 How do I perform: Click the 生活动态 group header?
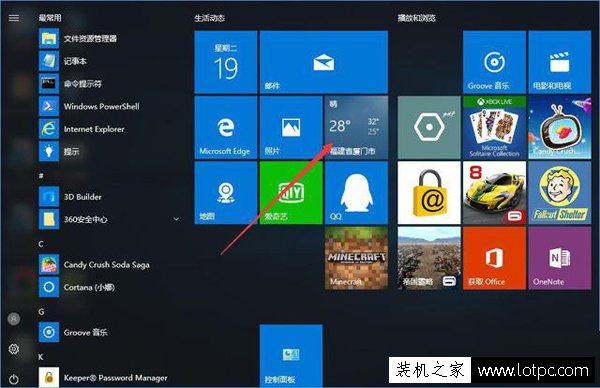(x=209, y=18)
